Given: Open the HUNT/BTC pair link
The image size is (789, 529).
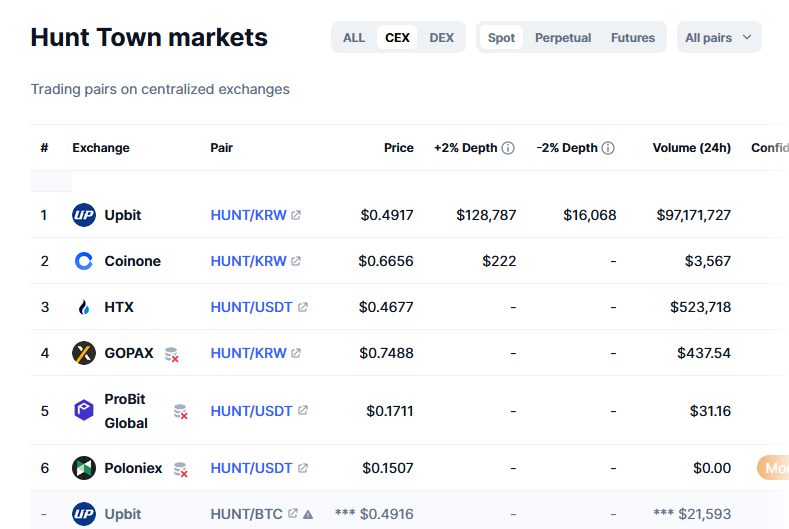Looking at the screenshot, I should [247, 514].
